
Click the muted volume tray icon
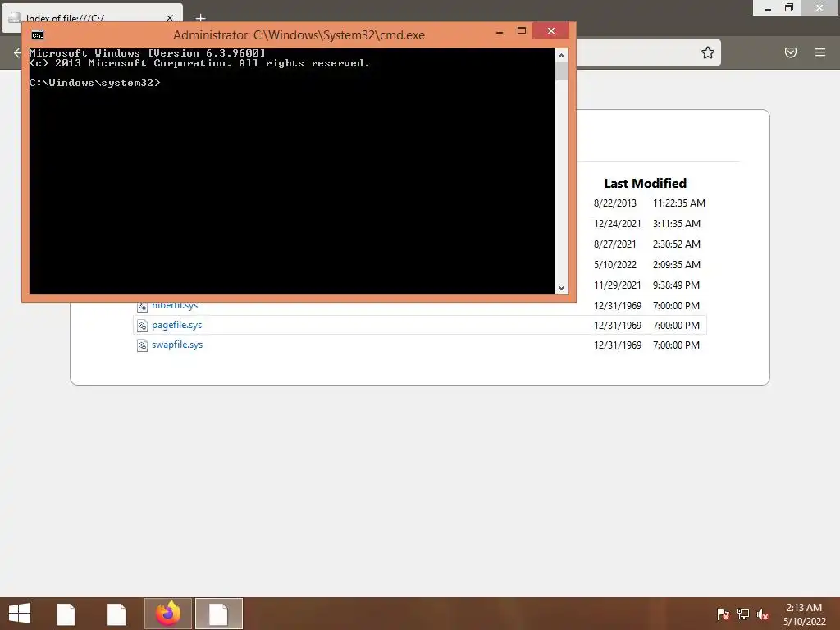[x=763, y=614]
